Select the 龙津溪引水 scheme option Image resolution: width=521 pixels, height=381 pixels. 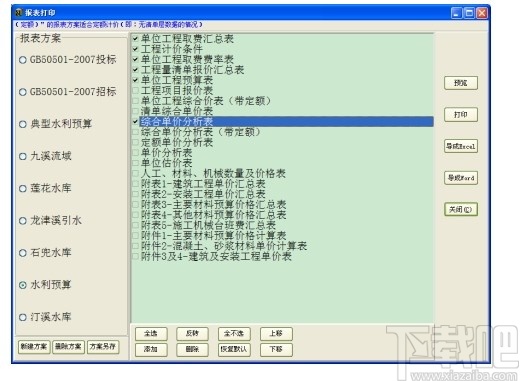pyautogui.click(x=23, y=221)
